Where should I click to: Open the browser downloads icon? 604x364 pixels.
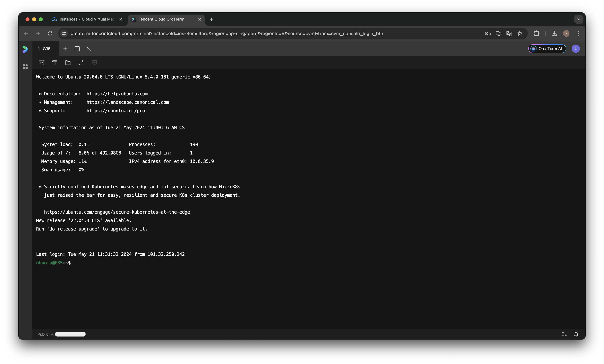[x=554, y=34]
